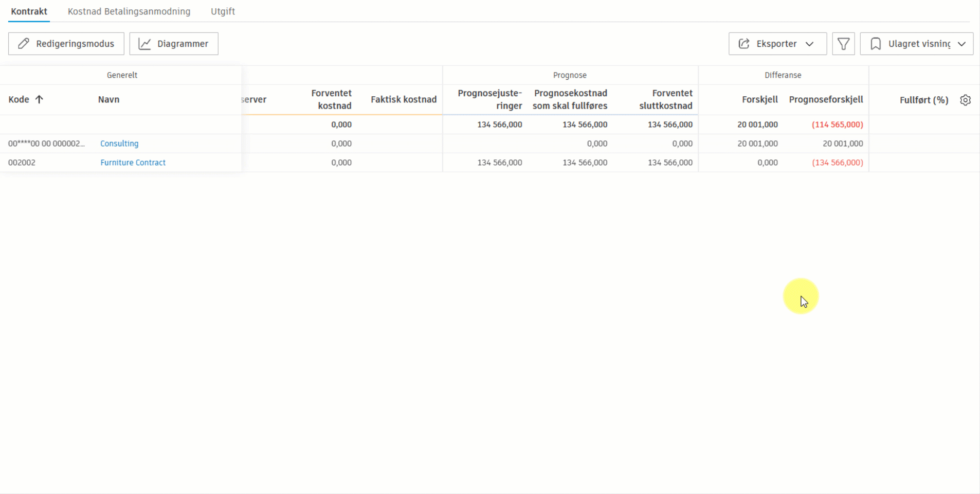Open the Furniture Contract link

click(133, 163)
